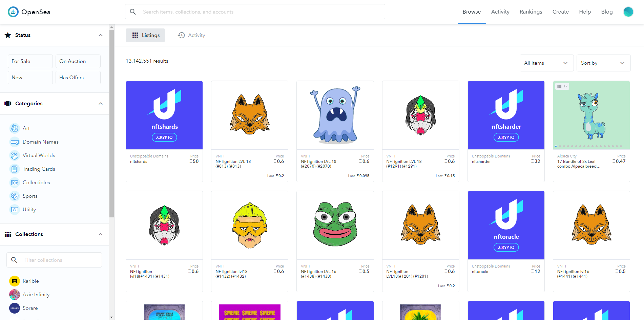Open the Create page

click(x=561, y=12)
